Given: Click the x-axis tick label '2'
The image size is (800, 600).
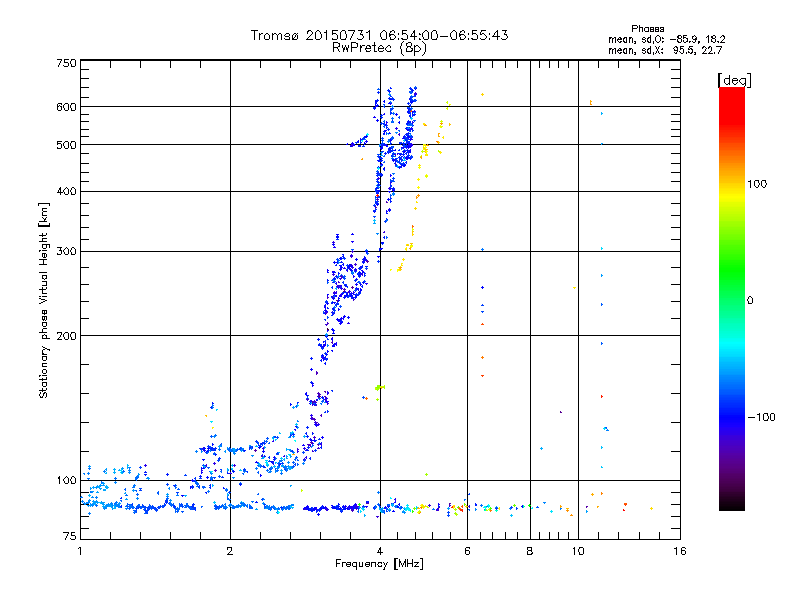Looking at the screenshot, I should tap(230, 551).
